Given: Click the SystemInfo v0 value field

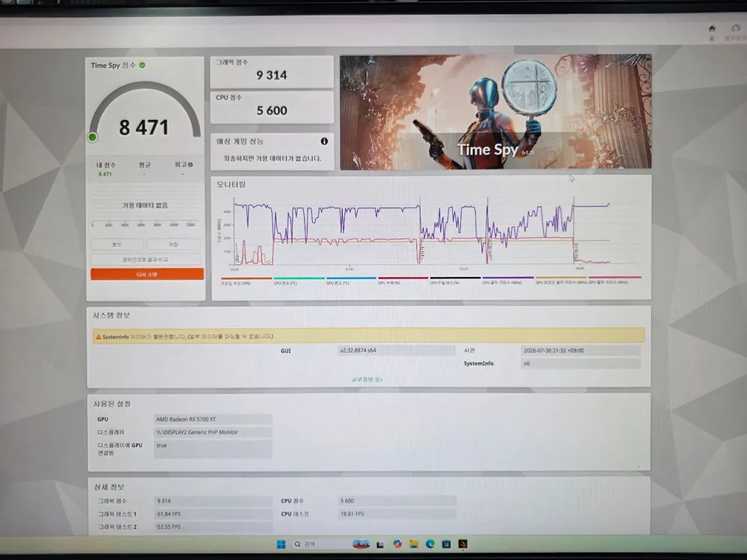Looking at the screenshot, I should click(x=580, y=364).
